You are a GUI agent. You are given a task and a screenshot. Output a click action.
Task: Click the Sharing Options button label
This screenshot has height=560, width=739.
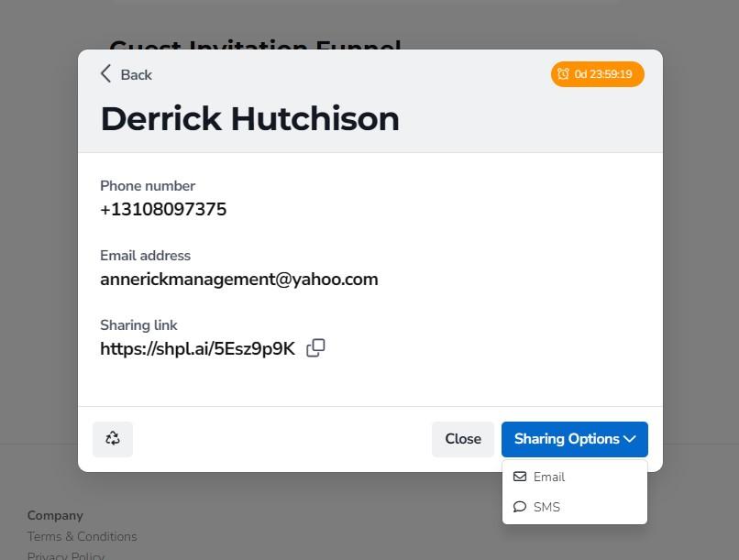566,439
